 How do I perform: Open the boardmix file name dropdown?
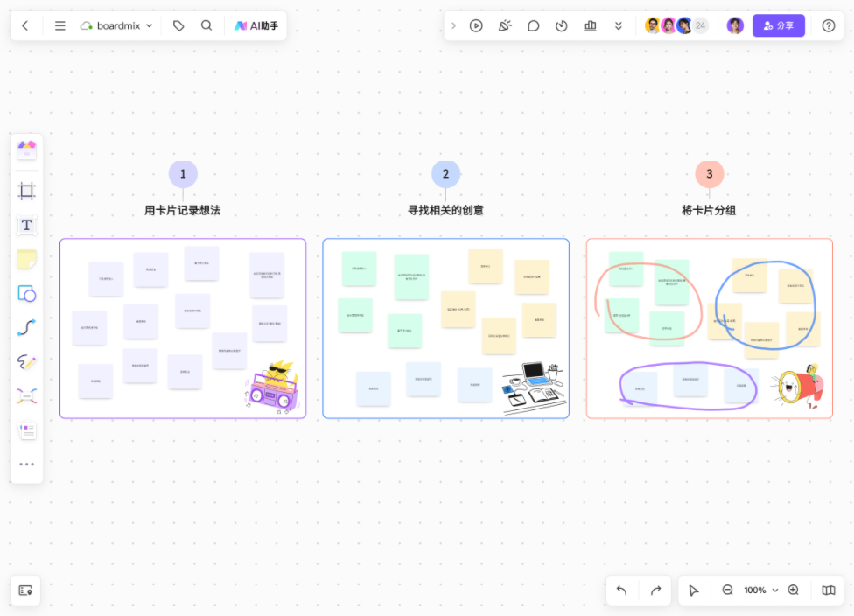pyautogui.click(x=117, y=25)
